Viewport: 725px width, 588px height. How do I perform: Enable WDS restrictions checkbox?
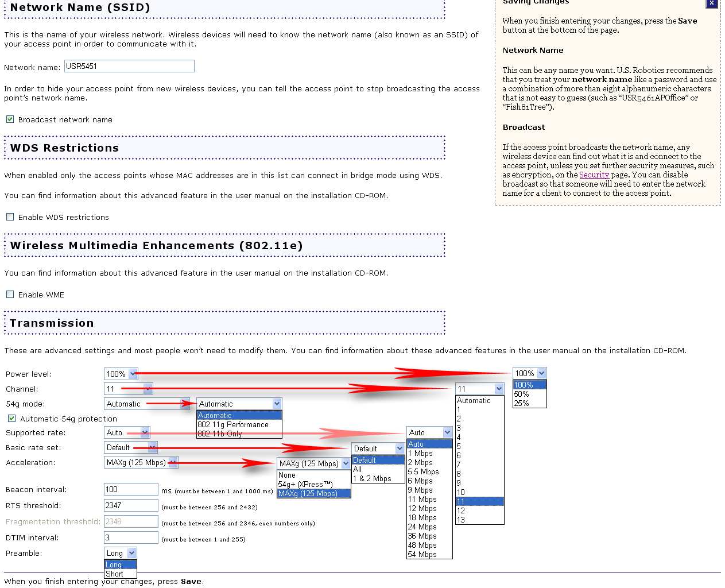(x=10, y=217)
